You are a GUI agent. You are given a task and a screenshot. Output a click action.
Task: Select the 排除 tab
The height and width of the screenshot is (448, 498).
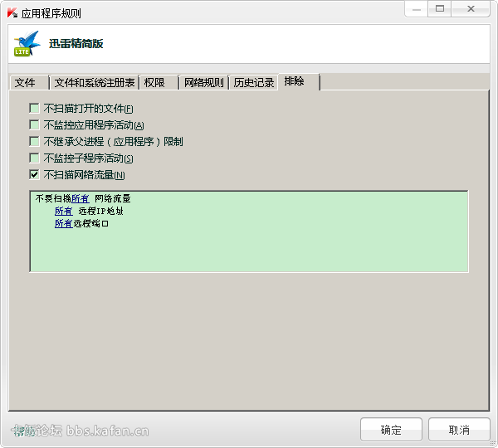[299, 81]
